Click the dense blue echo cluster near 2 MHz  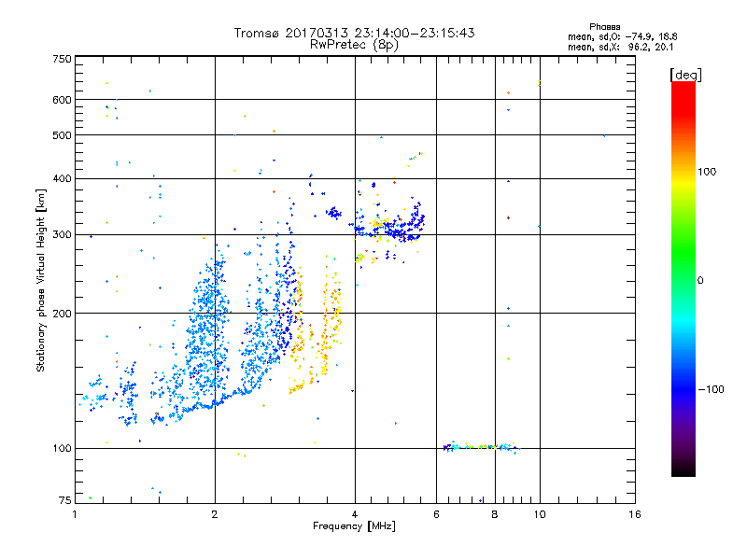pos(207,329)
